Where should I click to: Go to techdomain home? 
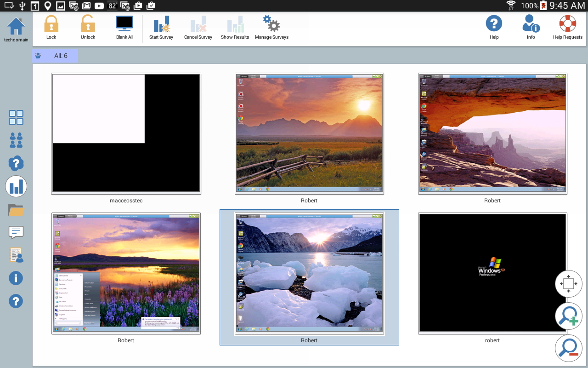16,28
